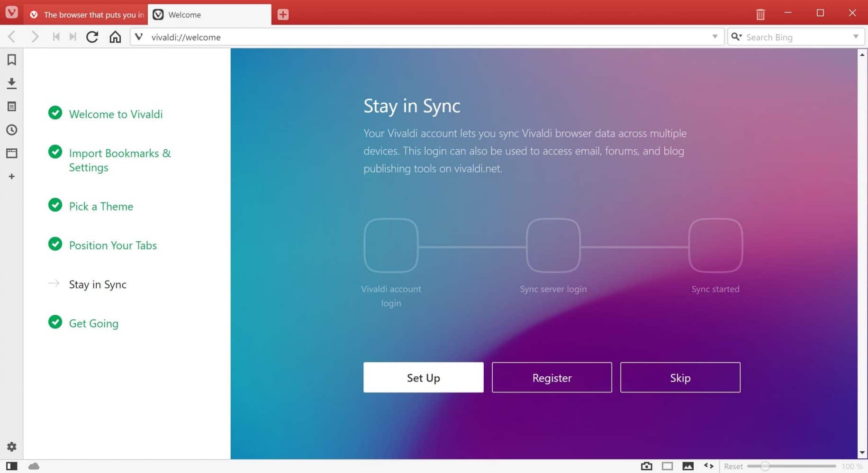Go to Position Your Tabs step
Viewport: 868px width, 473px height.
113,245
